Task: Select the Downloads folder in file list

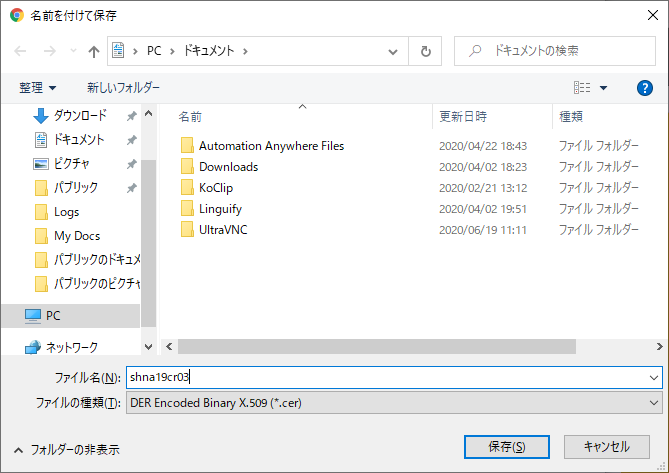Action: [228, 167]
